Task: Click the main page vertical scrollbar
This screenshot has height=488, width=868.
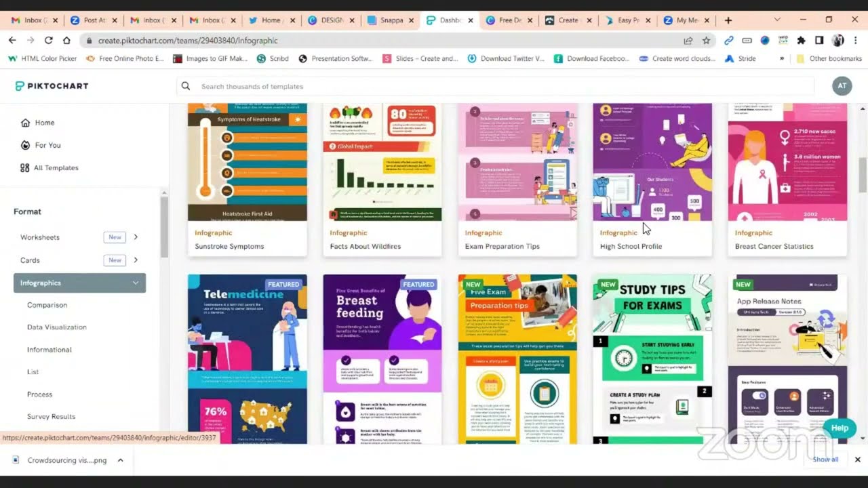Action: [863, 175]
